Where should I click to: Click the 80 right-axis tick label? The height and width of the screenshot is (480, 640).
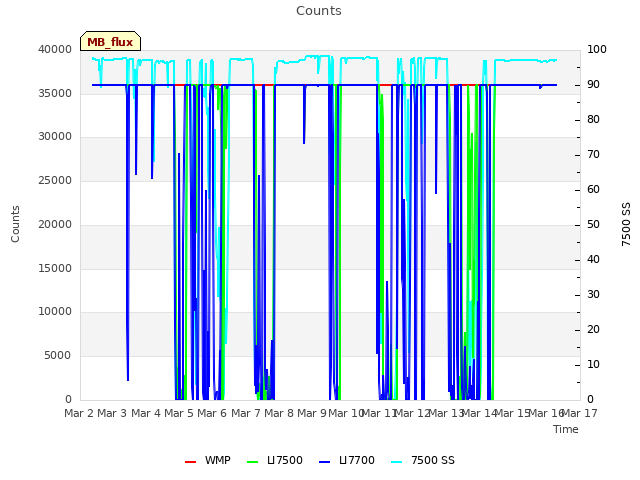tap(593, 120)
